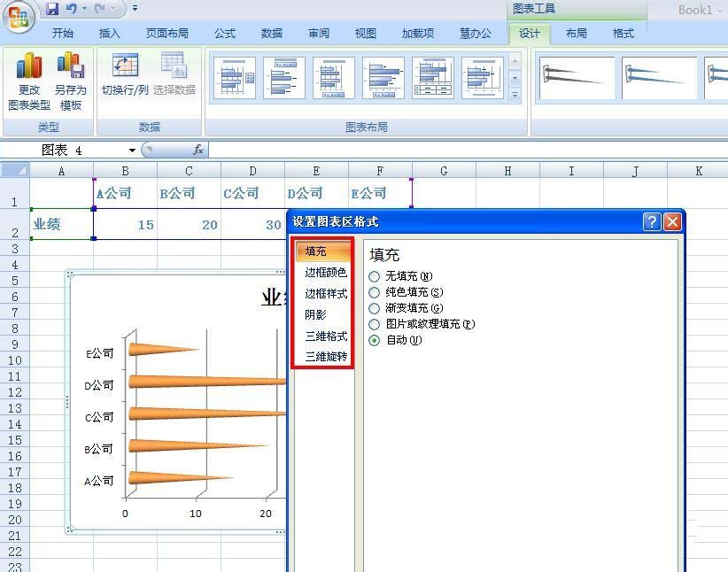
Task: Open the customize quick access toolbar dropdown
Action: click(136, 9)
